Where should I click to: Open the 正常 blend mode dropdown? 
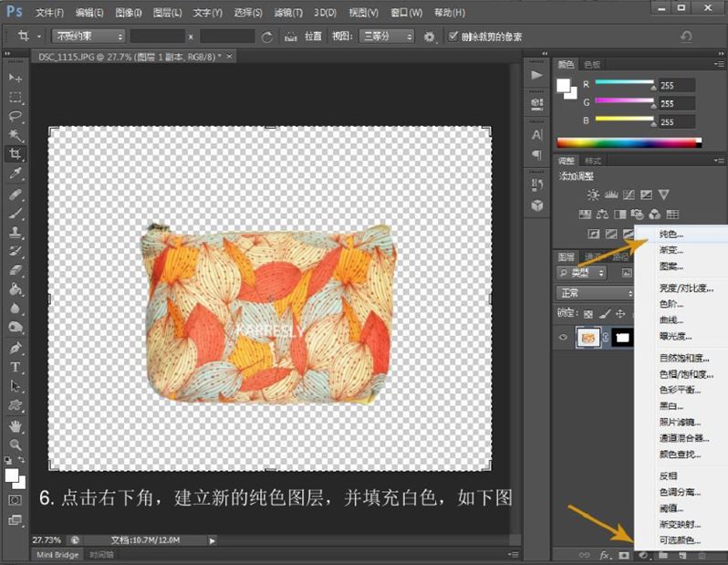click(x=595, y=293)
